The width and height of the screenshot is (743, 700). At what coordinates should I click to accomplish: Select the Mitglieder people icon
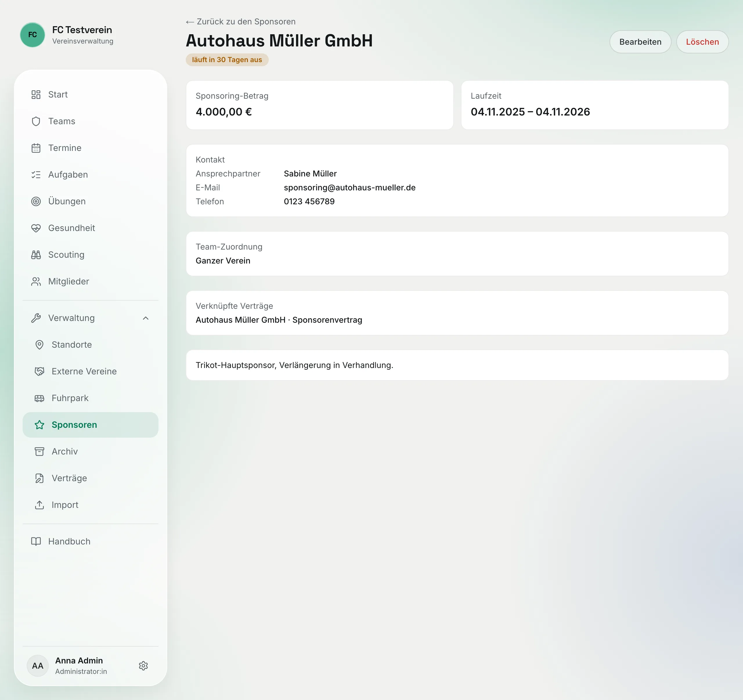tap(36, 282)
